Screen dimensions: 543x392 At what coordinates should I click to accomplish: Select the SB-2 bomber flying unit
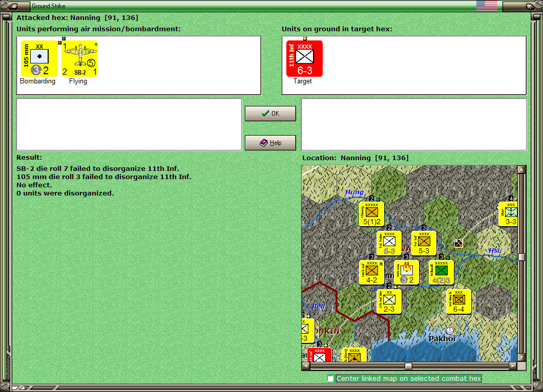(79, 58)
